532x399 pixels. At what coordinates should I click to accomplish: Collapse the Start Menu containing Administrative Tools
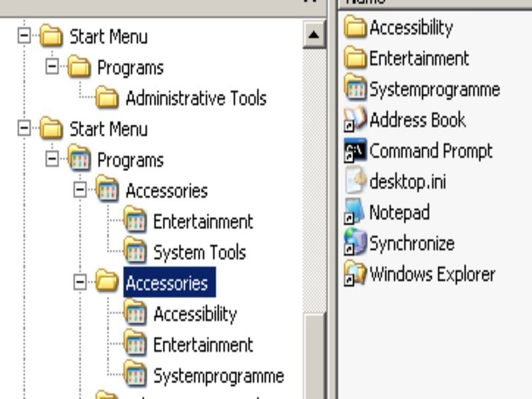coord(24,35)
